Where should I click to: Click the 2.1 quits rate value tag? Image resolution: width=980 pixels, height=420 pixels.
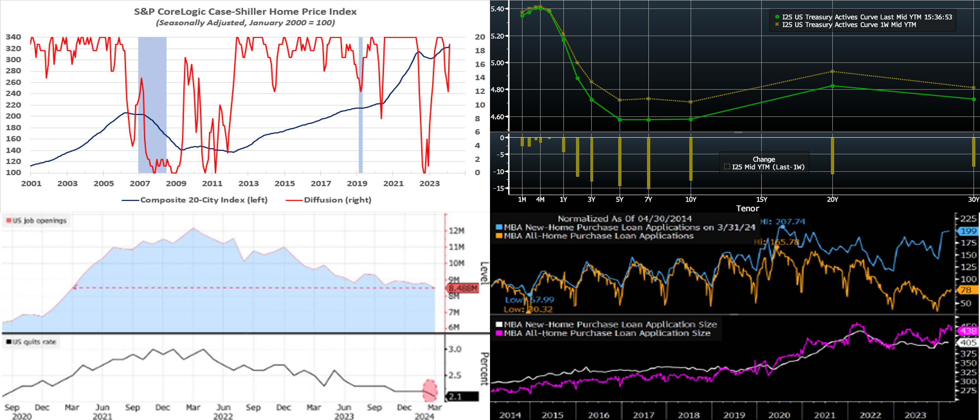click(462, 397)
